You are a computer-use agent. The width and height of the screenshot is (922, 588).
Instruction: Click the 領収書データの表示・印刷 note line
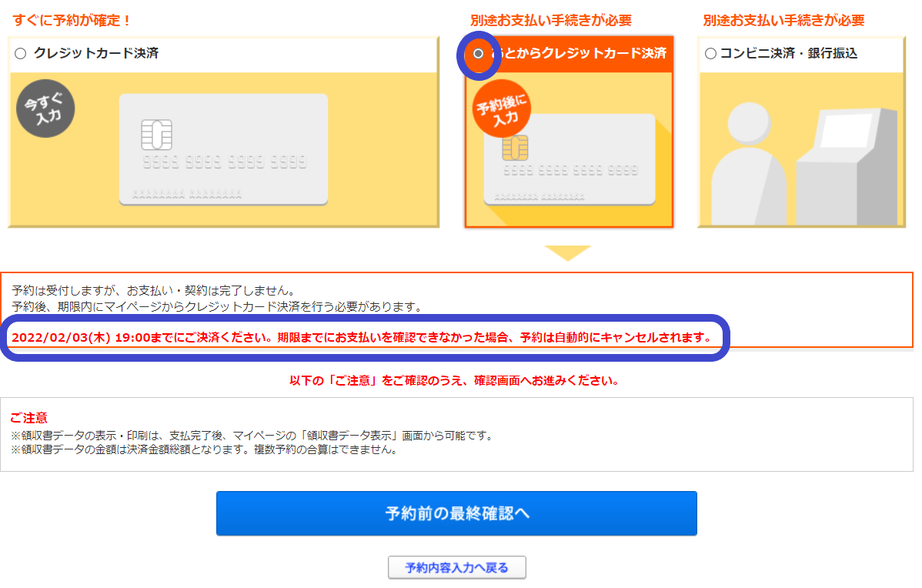pos(253,436)
